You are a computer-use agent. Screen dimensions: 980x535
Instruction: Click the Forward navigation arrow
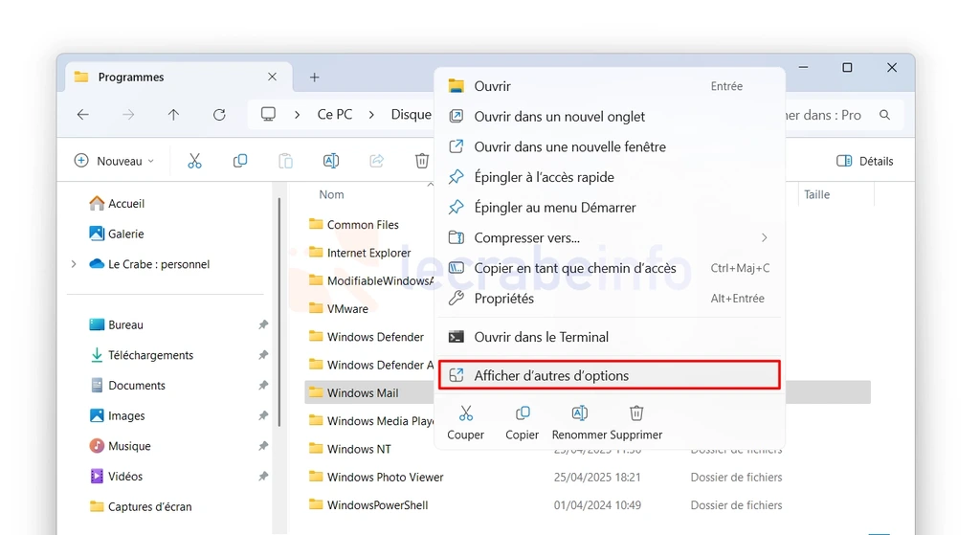click(128, 115)
